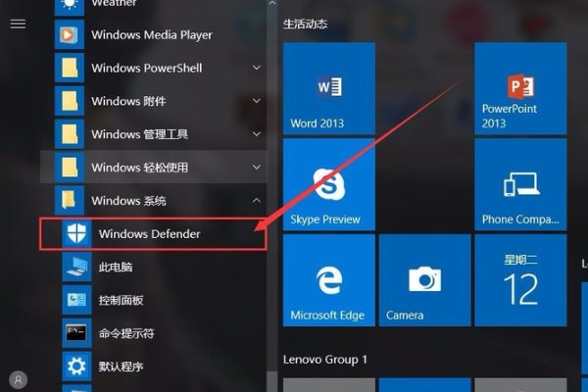Click the 命令提示符 console icon

[76, 333]
